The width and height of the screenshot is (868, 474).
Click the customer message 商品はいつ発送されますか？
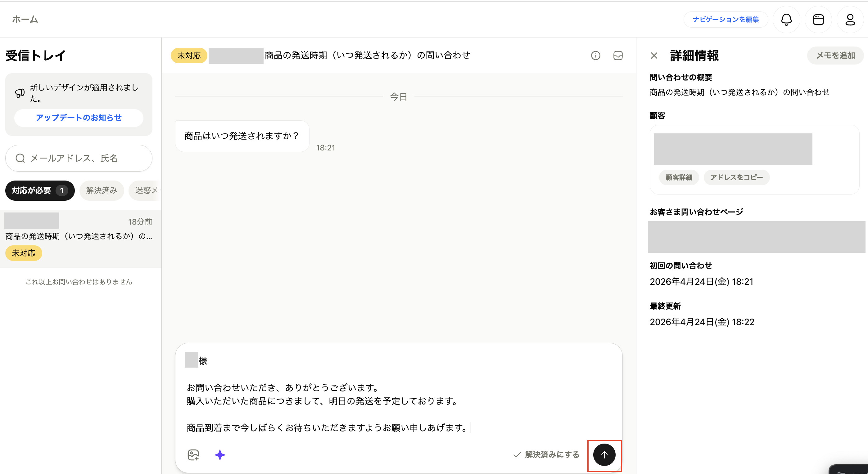[242, 136]
